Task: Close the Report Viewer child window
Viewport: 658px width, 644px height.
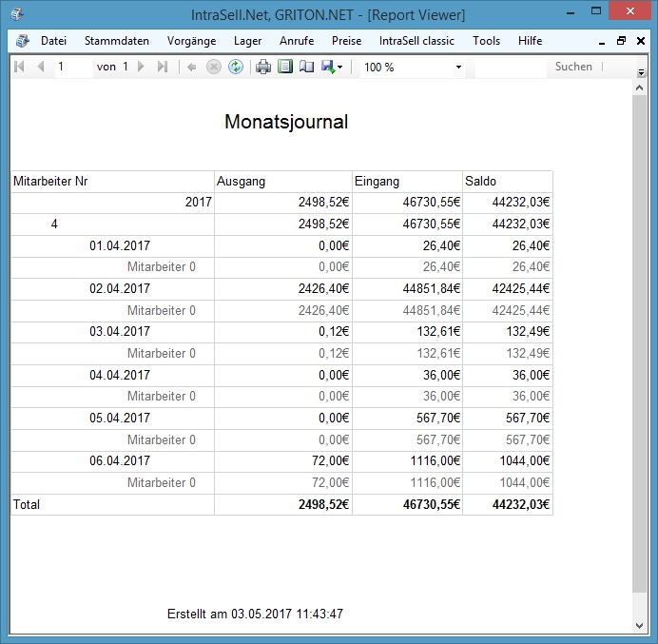Action: (641, 41)
